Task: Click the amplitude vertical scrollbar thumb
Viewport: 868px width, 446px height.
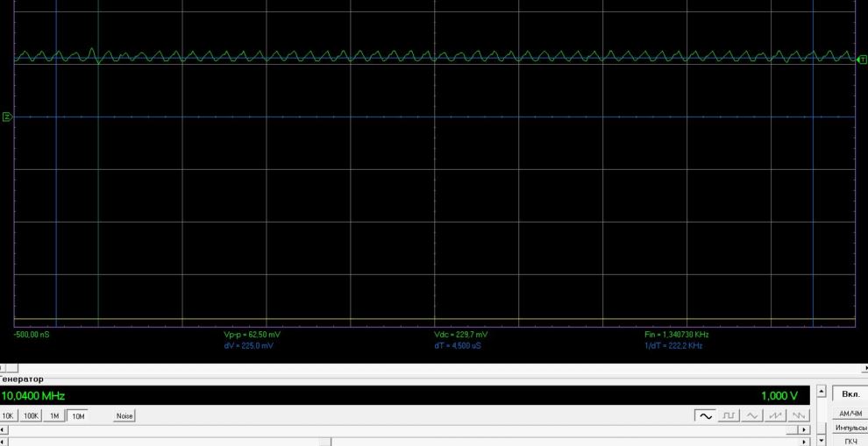Action: click(822, 428)
